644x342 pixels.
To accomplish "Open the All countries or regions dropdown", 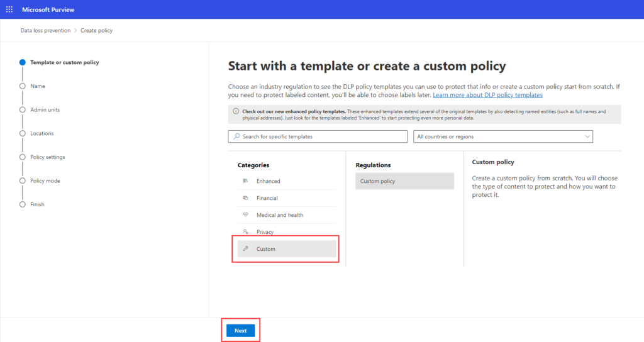I will [x=502, y=136].
